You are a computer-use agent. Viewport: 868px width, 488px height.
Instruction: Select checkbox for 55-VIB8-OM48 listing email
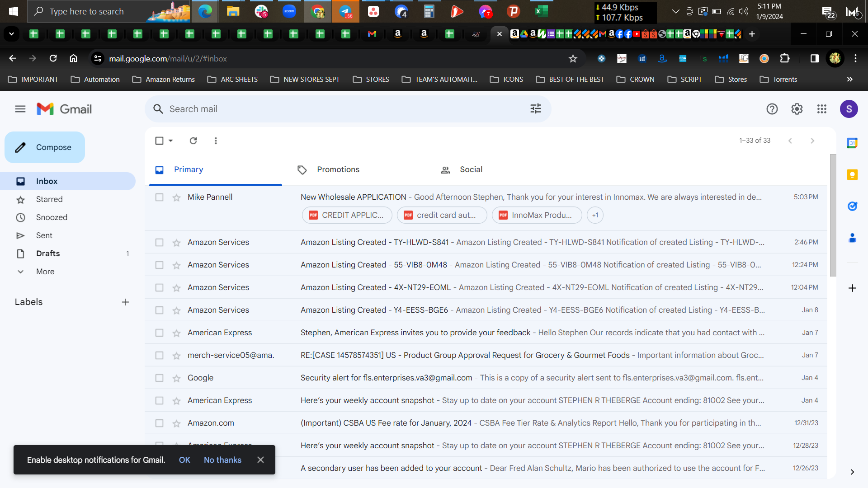[x=159, y=265]
